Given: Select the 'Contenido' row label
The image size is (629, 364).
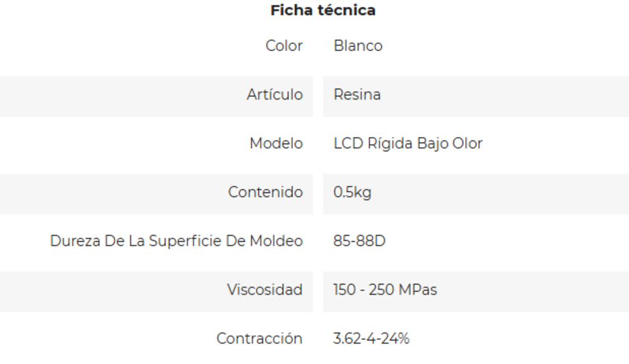Looking at the screenshot, I should point(266,192).
